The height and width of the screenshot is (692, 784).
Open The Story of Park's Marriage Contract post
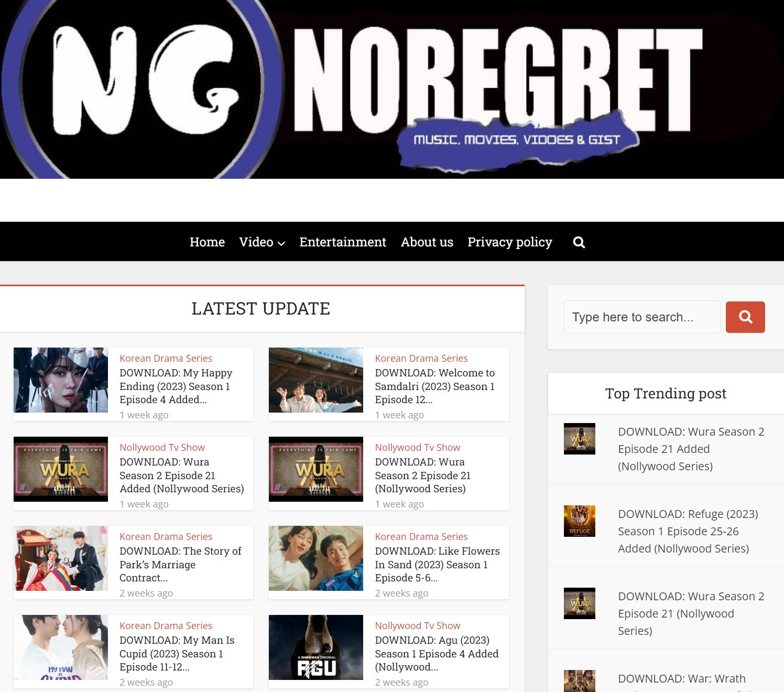coord(180,565)
